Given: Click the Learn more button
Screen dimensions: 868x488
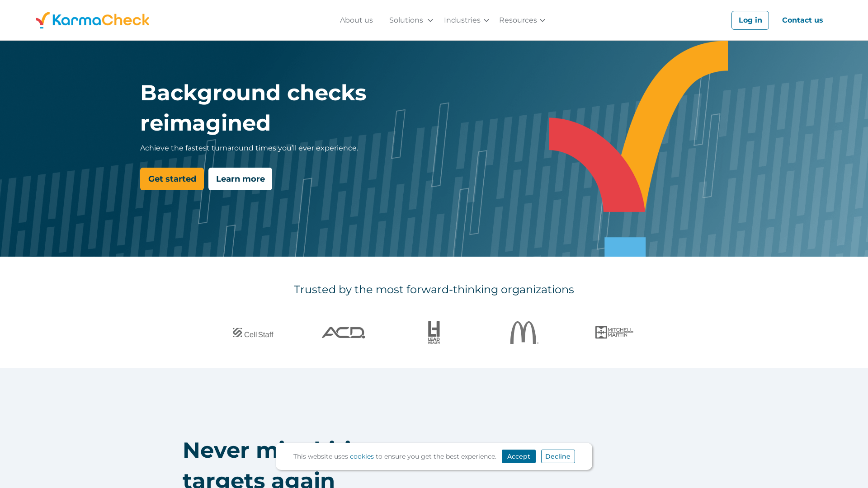Looking at the screenshot, I should pyautogui.click(x=240, y=179).
